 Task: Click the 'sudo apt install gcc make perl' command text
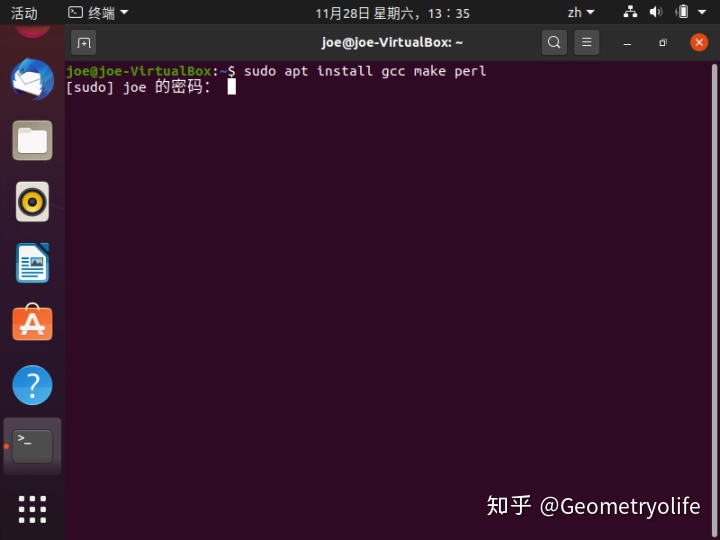[x=365, y=71]
